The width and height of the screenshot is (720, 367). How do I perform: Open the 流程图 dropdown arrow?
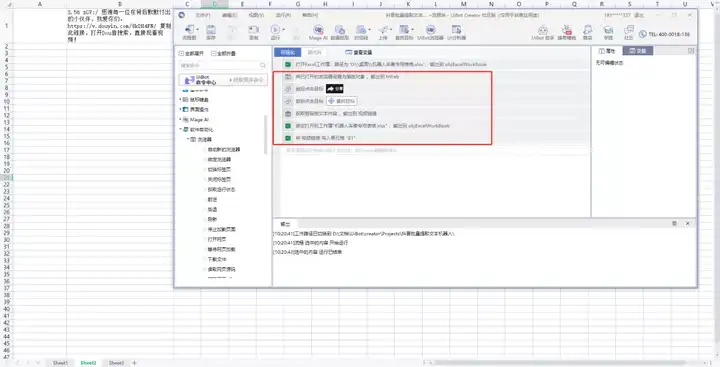tap(197, 29)
